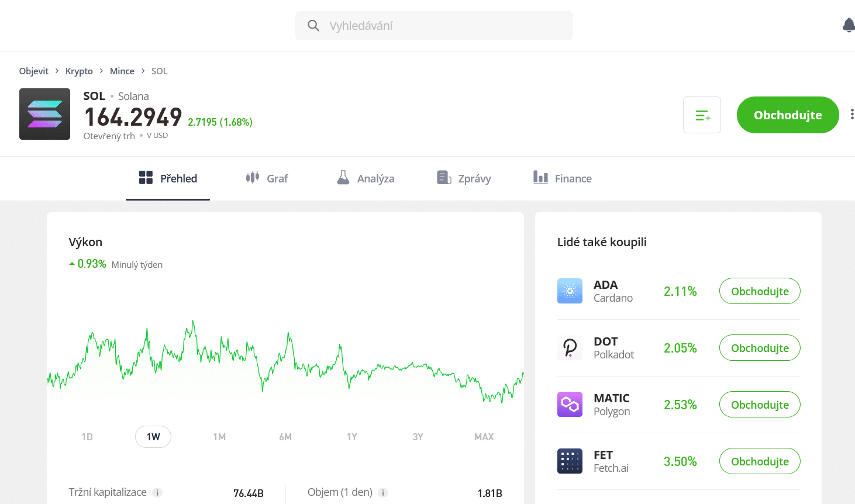Click the Zprávy news icon
855x504 pixels.
444,178
